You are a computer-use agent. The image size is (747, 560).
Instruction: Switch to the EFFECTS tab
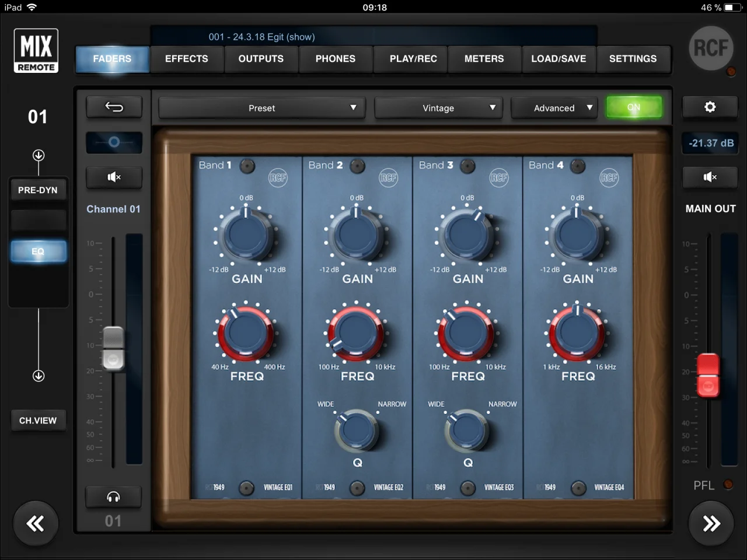pos(186,59)
